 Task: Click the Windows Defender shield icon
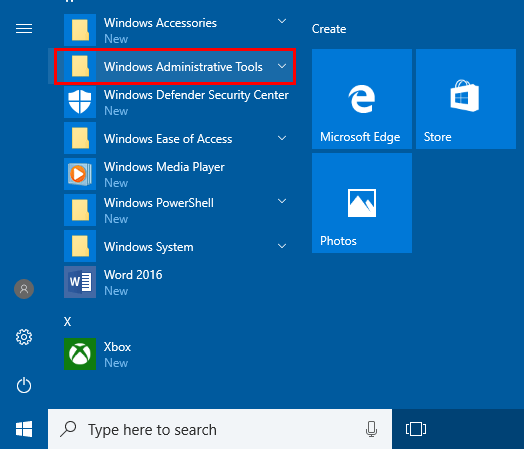coord(80,102)
